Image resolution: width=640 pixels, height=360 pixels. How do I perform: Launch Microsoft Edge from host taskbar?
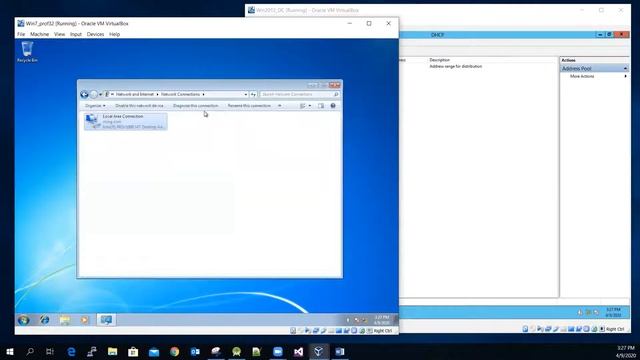[x=71, y=351]
